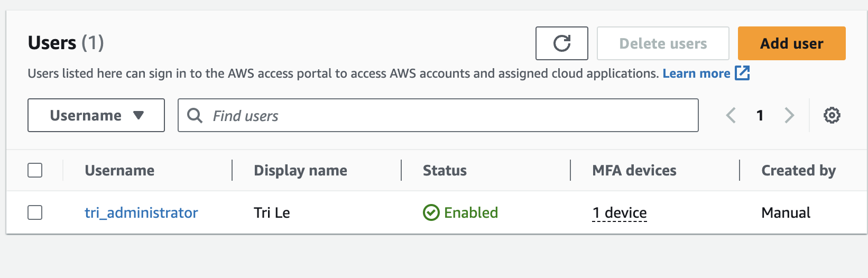The height and width of the screenshot is (278, 868).
Task: Open table preferences gear icon
Action: click(x=832, y=115)
